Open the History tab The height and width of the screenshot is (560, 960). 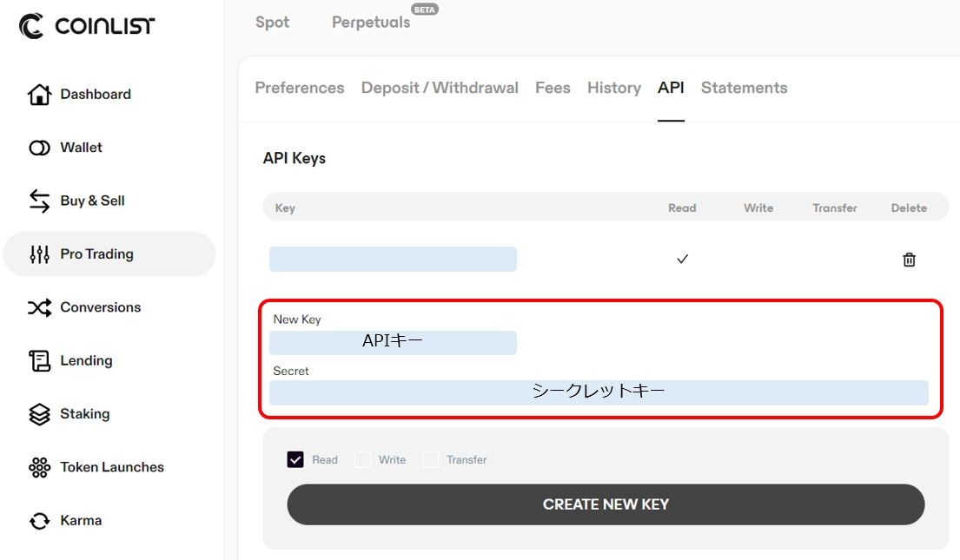pyautogui.click(x=614, y=88)
